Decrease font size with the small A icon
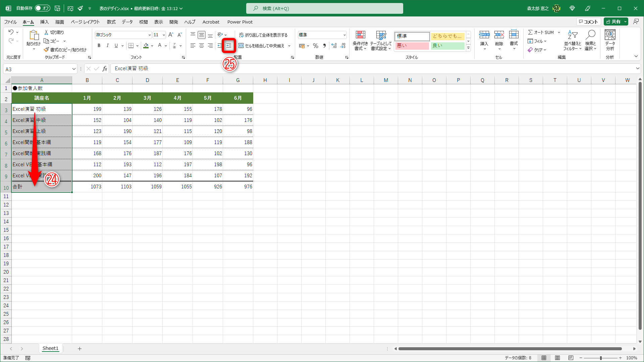This screenshot has width=644, height=362. click(x=179, y=35)
